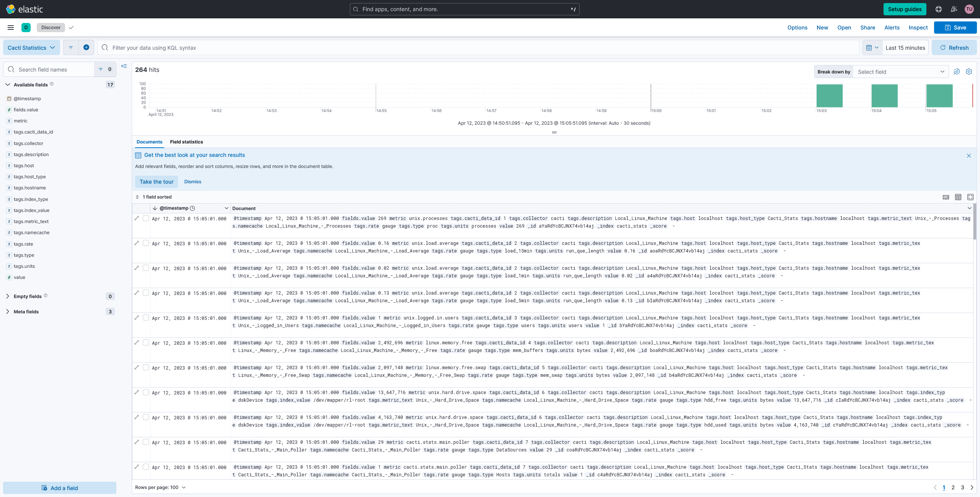Screen dimensions: 980x497
Task: Open the Edit visualization icon in chart
Action: tap(957, 72)
